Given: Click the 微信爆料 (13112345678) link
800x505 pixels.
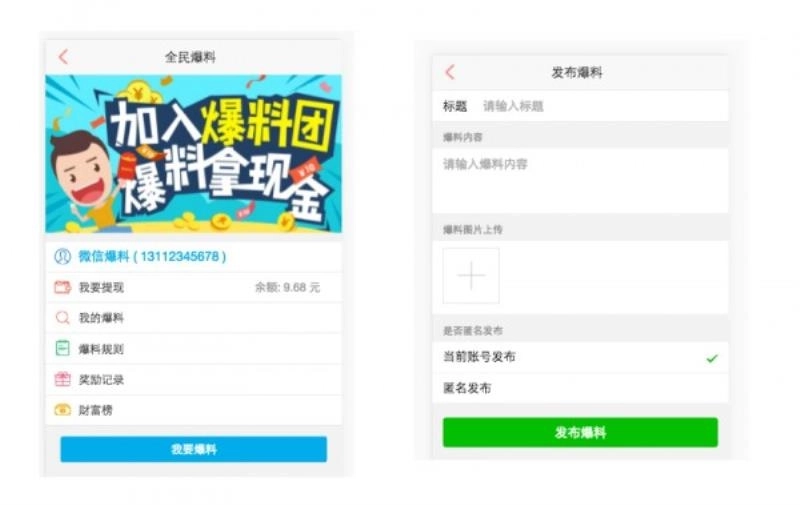Looking at the screenshot, I should coord(152,256).
